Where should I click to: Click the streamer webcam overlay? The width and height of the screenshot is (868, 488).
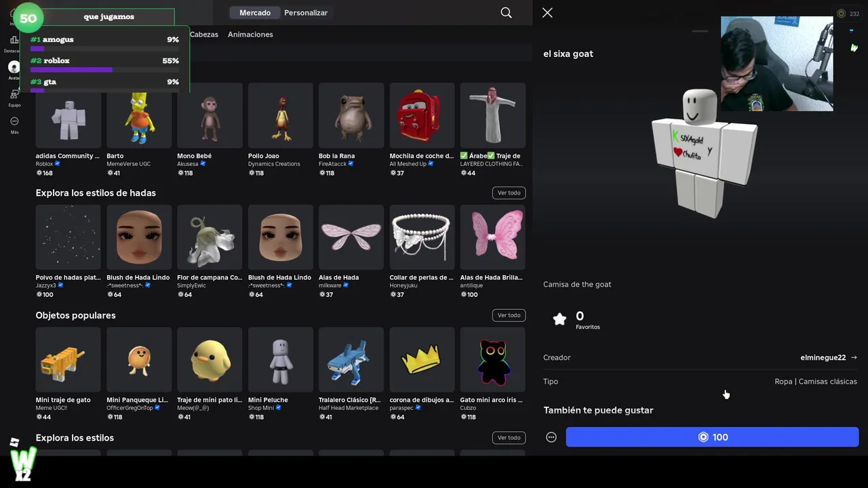(x=776, y=64)
